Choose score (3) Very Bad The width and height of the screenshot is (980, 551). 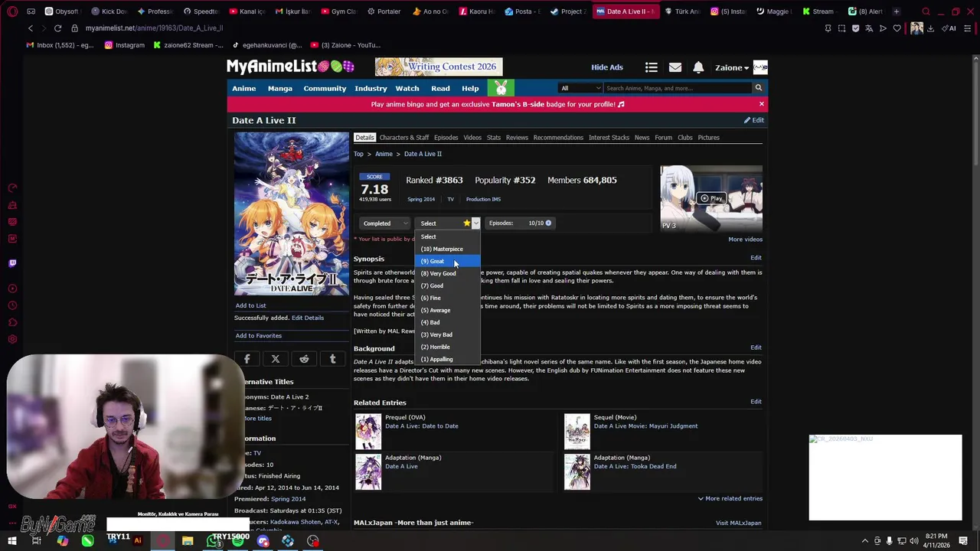pyautogui.click(x=448, y=334)
